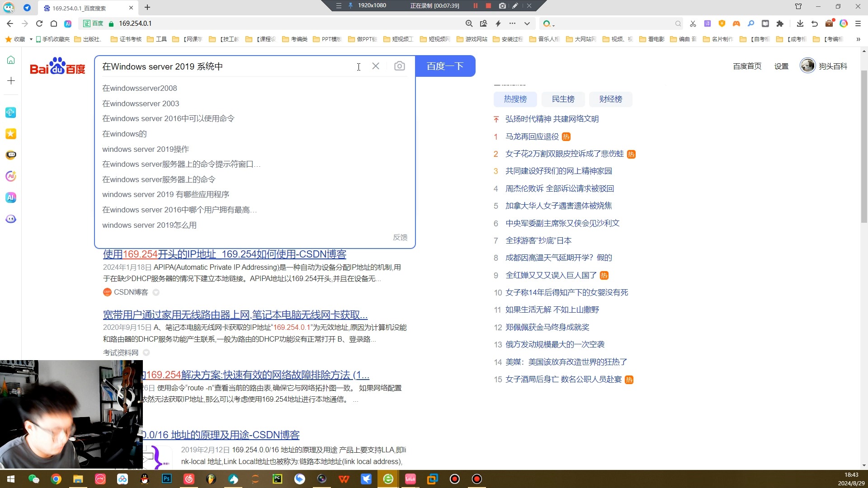Expand the 收藏 favorites dropdown arrow

point(31,39)
